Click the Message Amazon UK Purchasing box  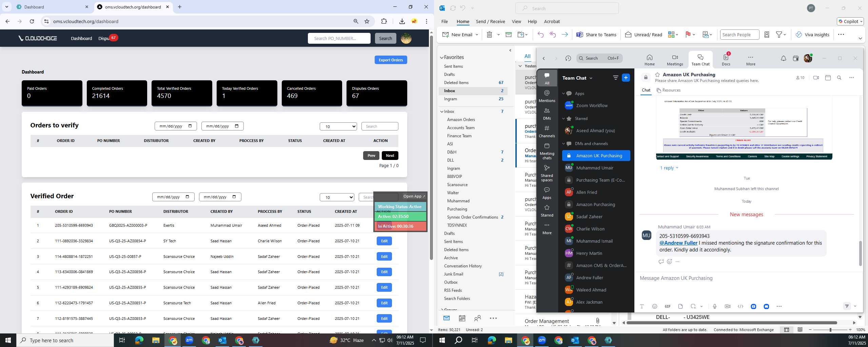(x=746, y=278)
